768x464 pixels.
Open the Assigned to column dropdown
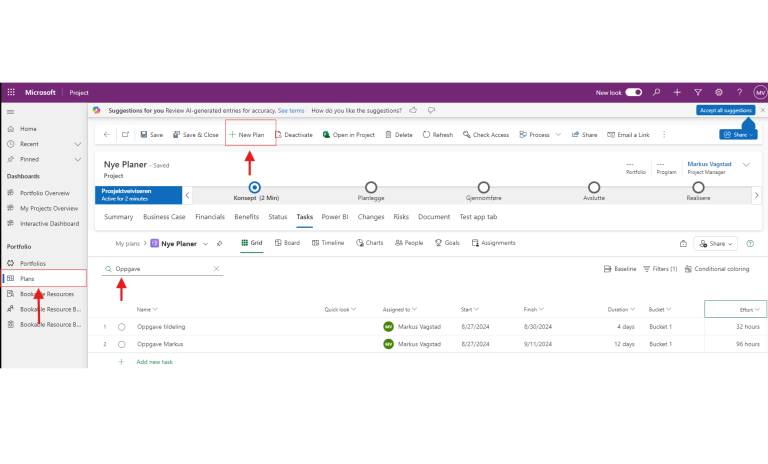(x=414, y=309)
